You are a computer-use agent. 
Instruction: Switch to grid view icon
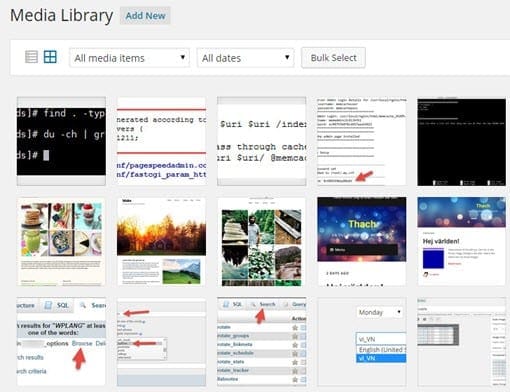[50, 57]
